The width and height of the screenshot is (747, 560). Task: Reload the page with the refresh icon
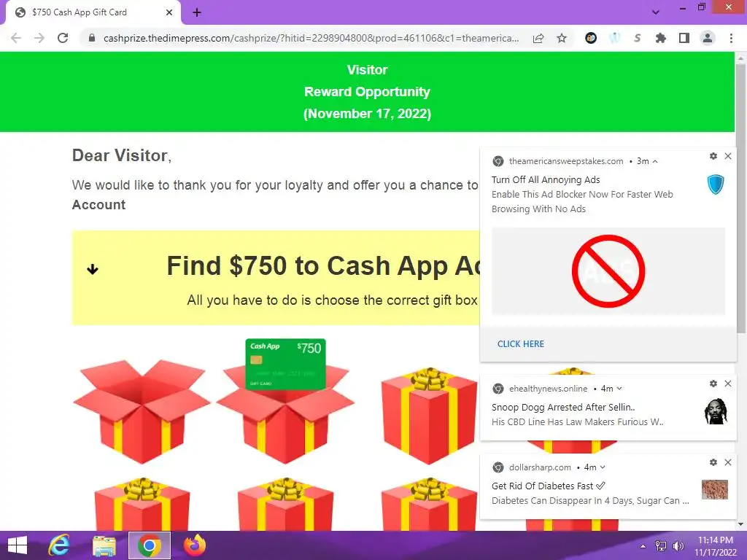[63, 38]
